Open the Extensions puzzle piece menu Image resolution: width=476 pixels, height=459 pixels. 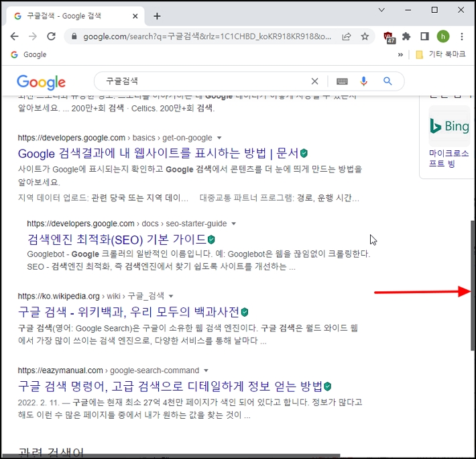pyautogui.click(x=406, y=36)
